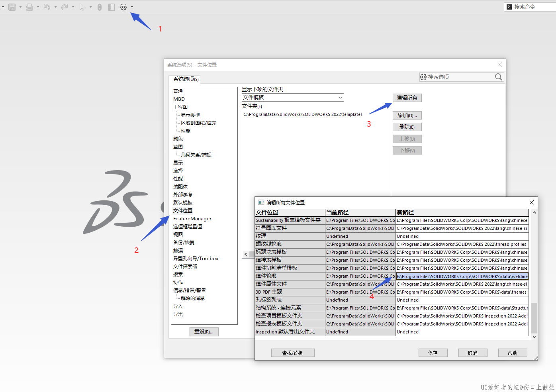Viewport: 556px width, 392px height.
Task: Click the Redo toolbar icon
Action: pyautogui.click(x=65, y=7)
